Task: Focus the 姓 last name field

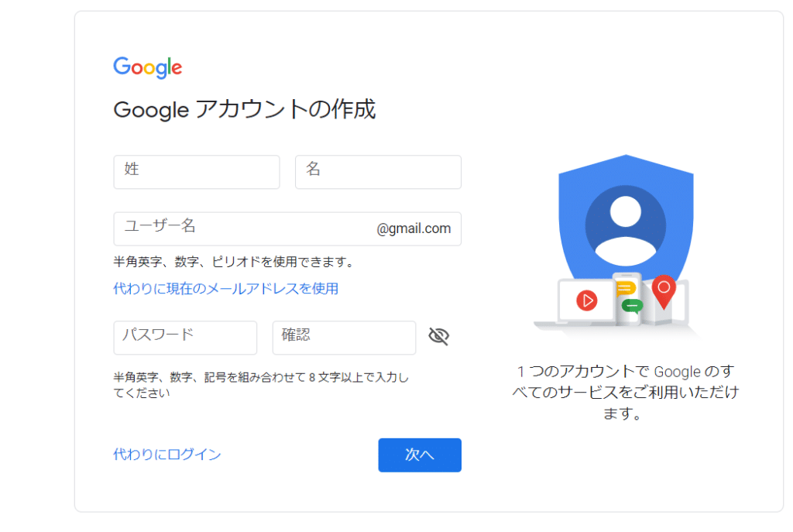Action: (197, 172)
